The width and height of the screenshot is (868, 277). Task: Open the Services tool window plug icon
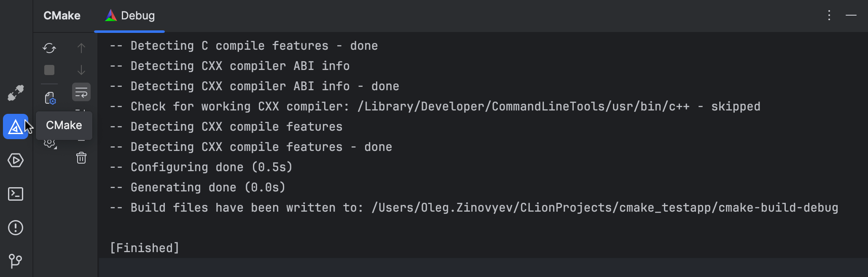click(16, 93)
